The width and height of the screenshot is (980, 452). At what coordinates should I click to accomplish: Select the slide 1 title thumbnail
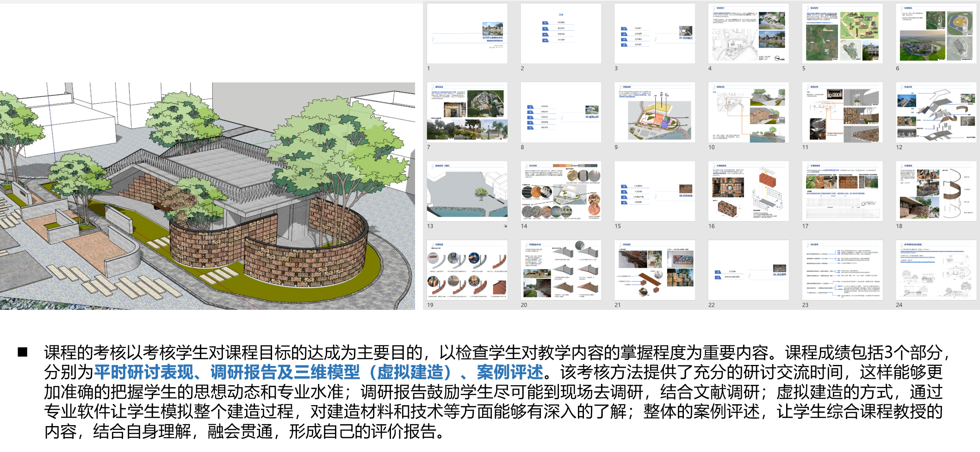pos(467,34)
